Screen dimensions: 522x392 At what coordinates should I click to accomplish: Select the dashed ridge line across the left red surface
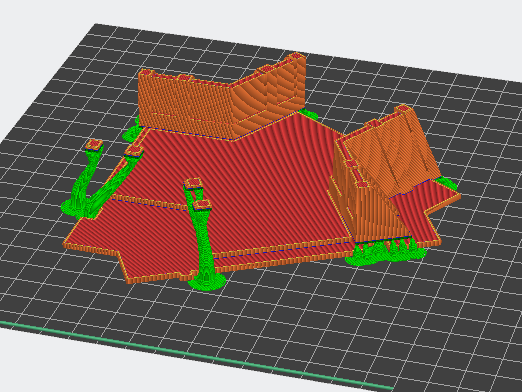(x=150, y=202)
